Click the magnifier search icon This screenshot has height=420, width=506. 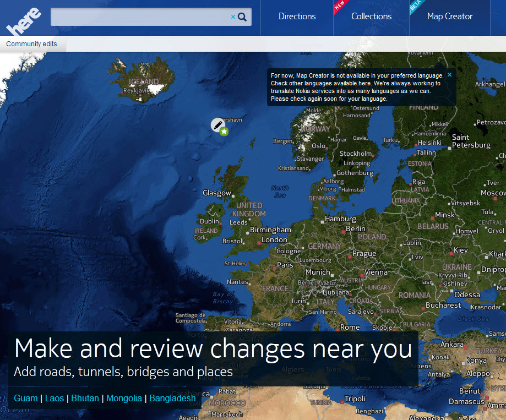[x=242, y=17]
